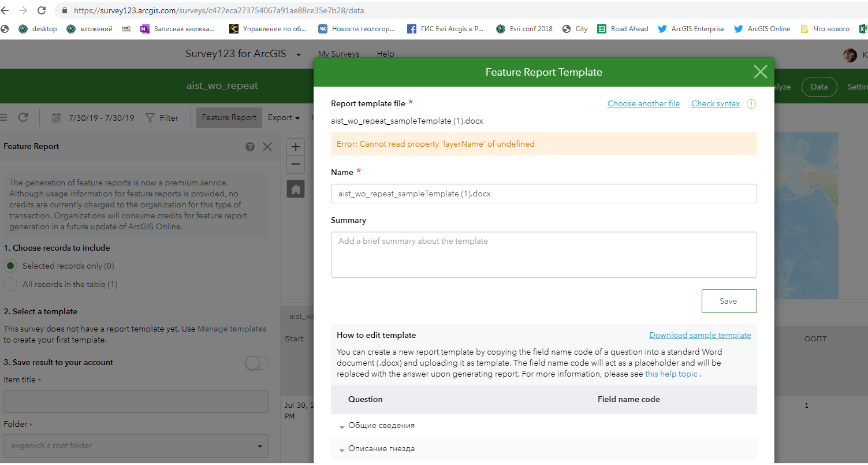868x465 pixels.
Task: Click the browser address bar URL
Action: (219, 10)
